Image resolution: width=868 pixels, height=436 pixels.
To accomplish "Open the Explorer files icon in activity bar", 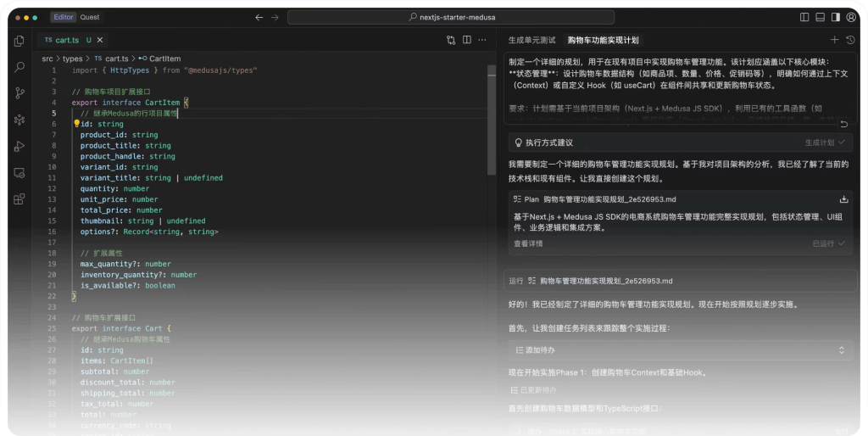I will click(x=19, y=41).
